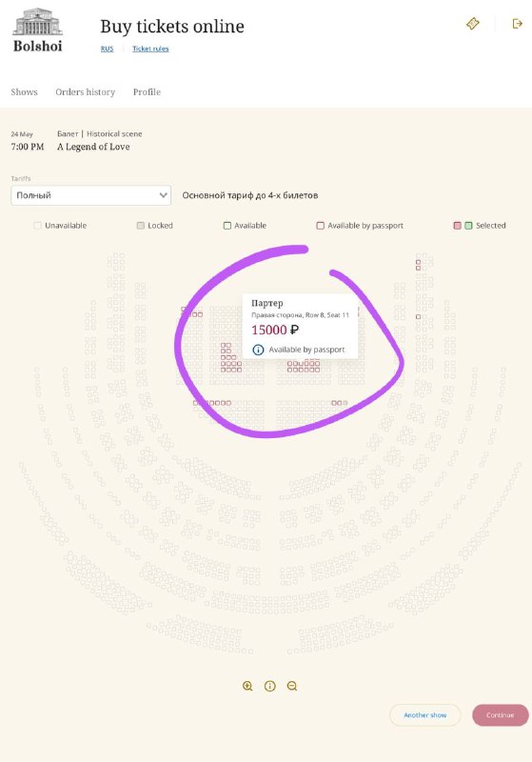This screenshot has height=762, width=532.
Task: Go to Orders history
Action: (x=86, y=91)
